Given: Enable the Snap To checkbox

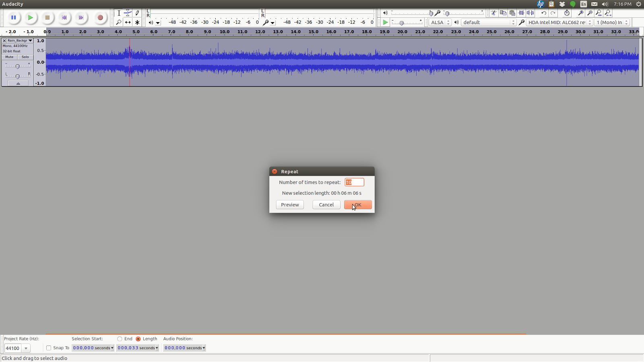Looking at the screenshot, I should 49,348.
